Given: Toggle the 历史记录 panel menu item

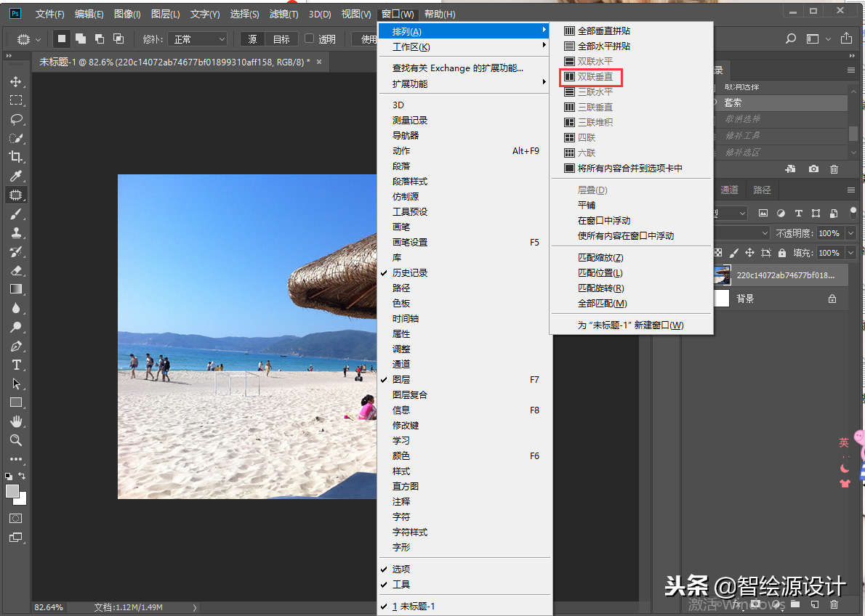Looking at the screenshot, I should pyautogui.click(x=410, y=273).
